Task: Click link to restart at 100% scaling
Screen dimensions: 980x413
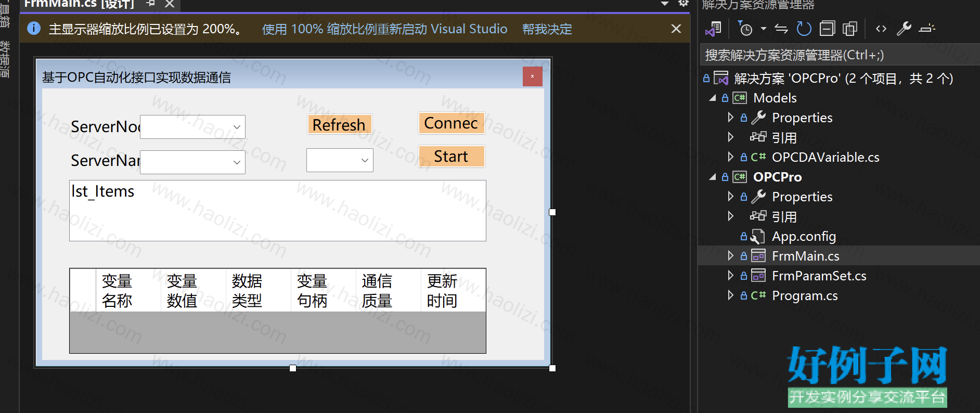Action: pyautogui.click(x=384, y=29)
